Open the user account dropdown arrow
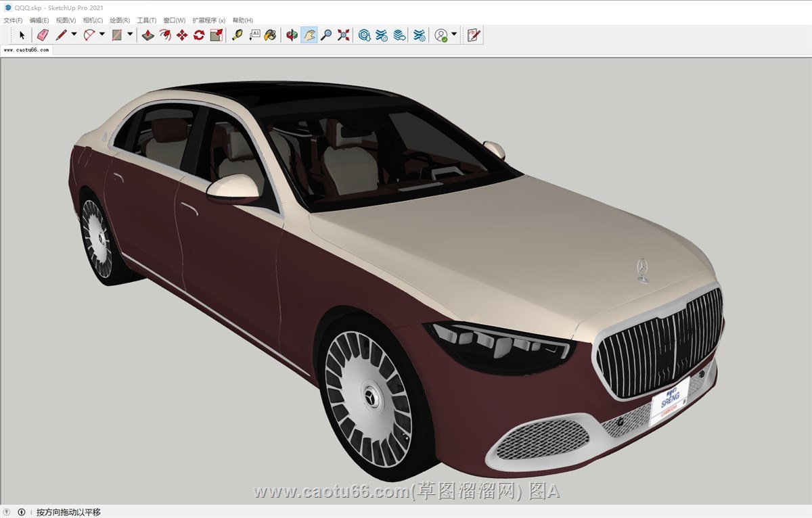The height and width of the screenshot is (518, 812). pyautogui.click(x=454, y=35)
